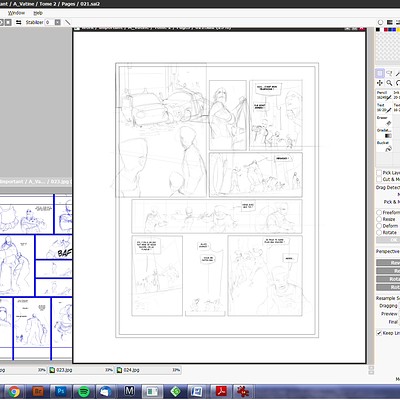This screenshot has height=400, width=400.
Task: Open the Word-like taskbar app
Action: tap(197, 391)
